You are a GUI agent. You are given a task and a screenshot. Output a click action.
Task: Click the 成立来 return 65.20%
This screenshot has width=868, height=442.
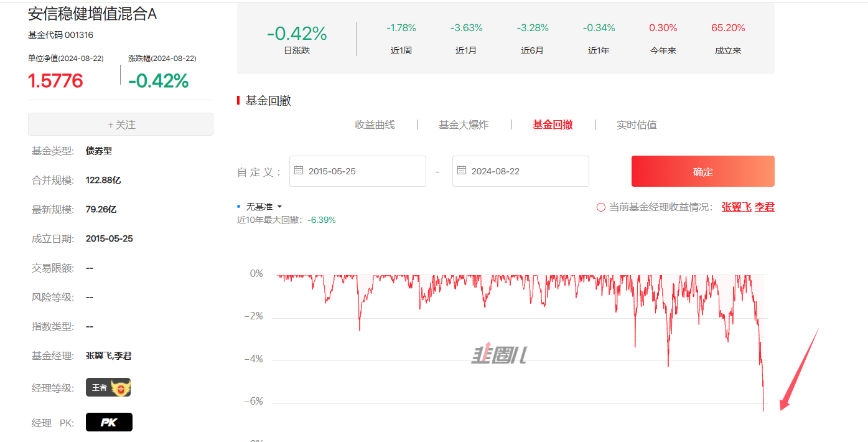pyautogui.click(x=728, y=28)
